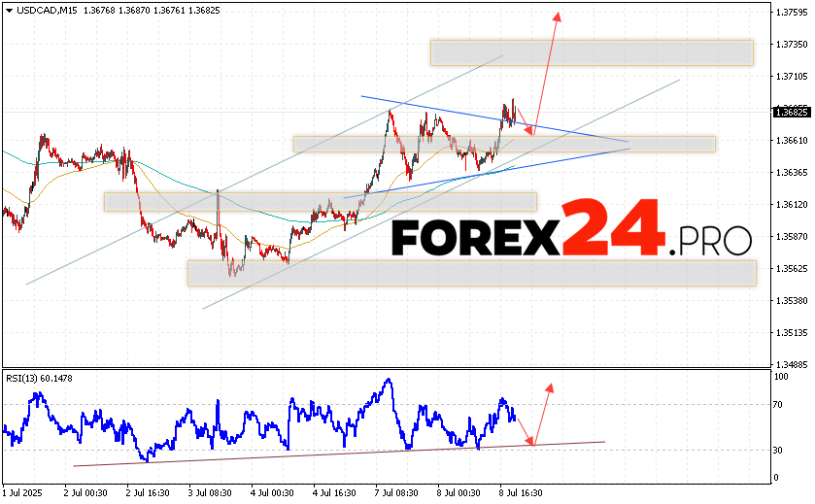Select the USDCAD,M15 chart title text

(46, 9)
